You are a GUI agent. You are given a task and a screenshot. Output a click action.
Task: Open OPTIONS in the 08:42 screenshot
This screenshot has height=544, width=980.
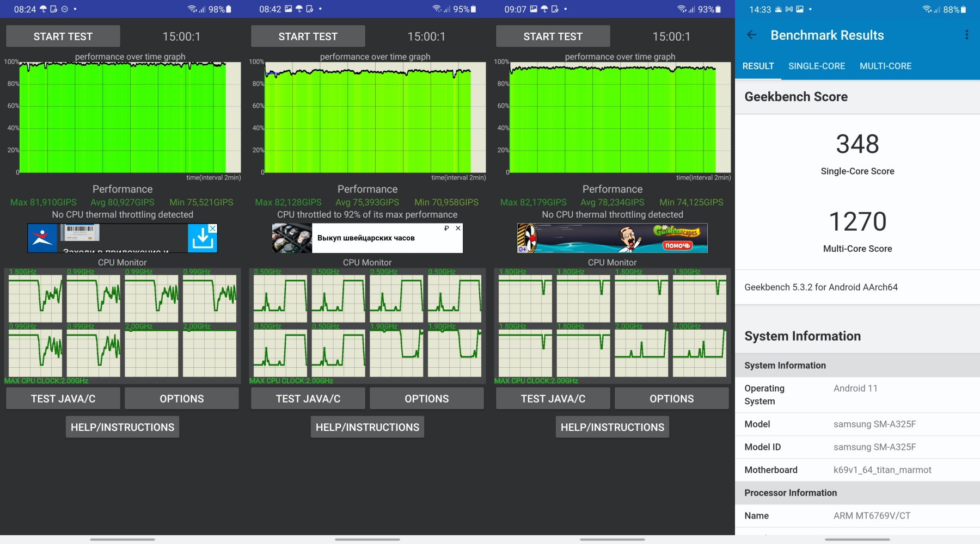click(426, 399)
